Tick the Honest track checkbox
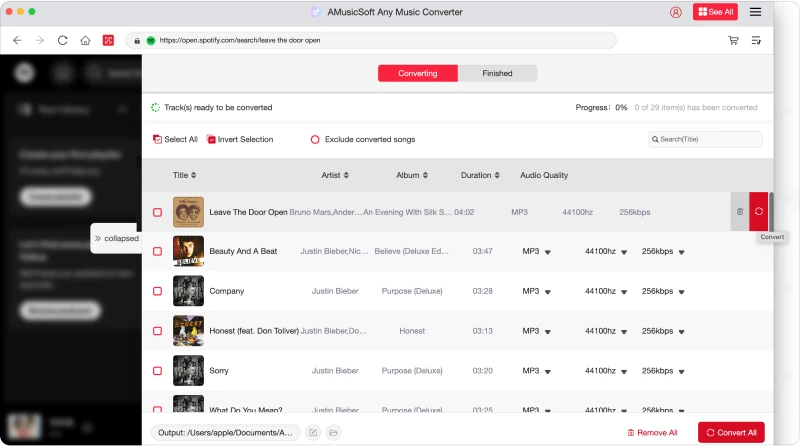Screen dimensions: 800x446 [x=157, y=331]
